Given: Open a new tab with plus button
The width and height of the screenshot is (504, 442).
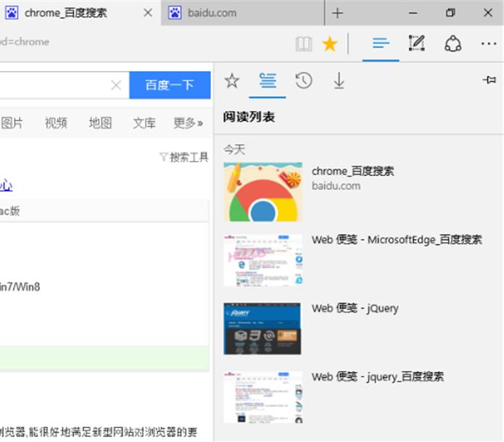Looking at the screenshot, I should pyautogui.click(x=337, y=13).
